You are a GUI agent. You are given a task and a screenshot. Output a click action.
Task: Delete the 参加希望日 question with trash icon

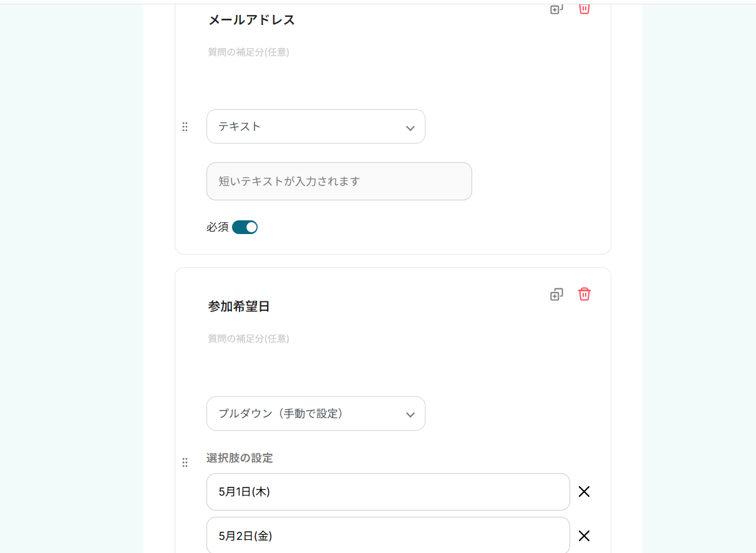pos(584,294)
